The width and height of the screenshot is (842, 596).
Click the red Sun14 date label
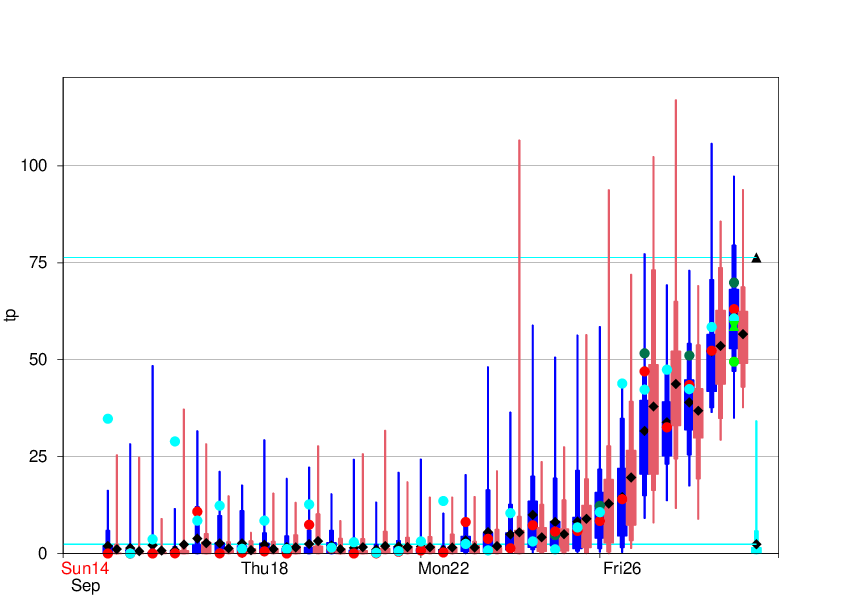tap(85, 568)
